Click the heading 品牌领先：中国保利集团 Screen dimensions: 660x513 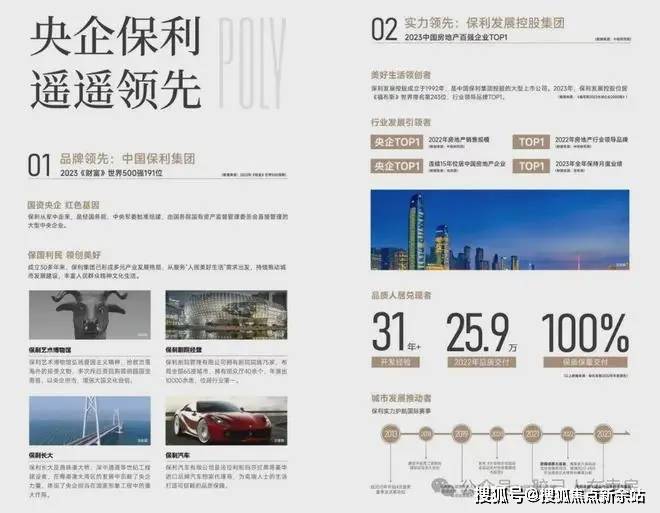[128, 159]
